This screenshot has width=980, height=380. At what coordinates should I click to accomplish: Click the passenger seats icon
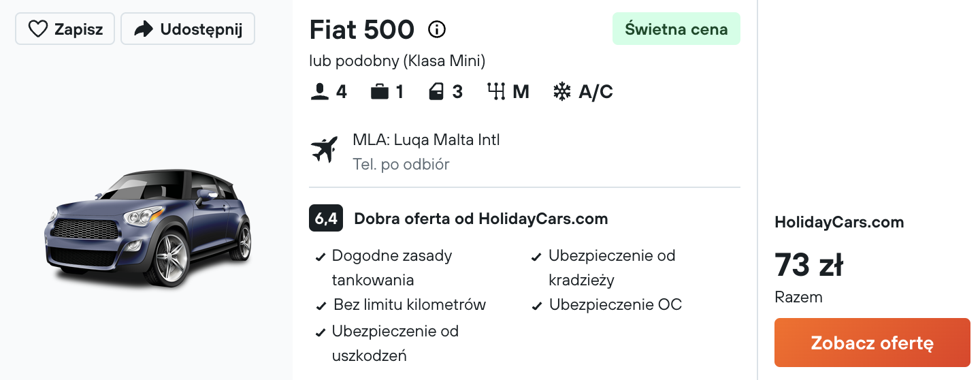coord(320,92)
